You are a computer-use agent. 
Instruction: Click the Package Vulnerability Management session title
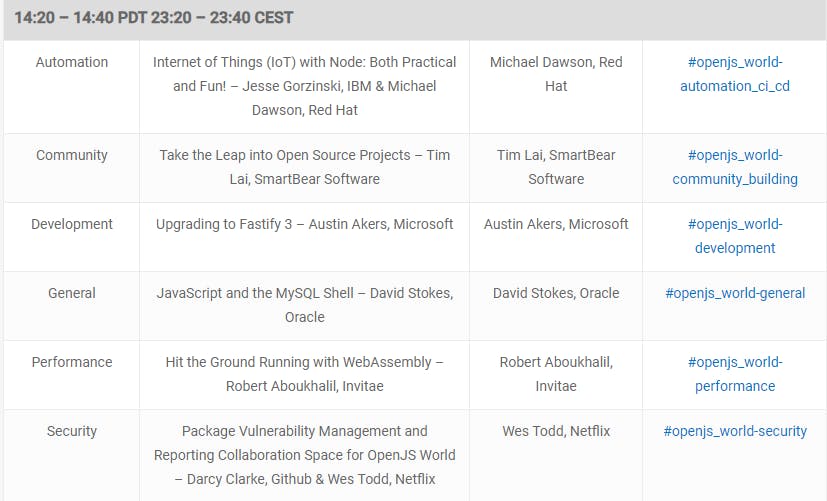click(304, 455)
